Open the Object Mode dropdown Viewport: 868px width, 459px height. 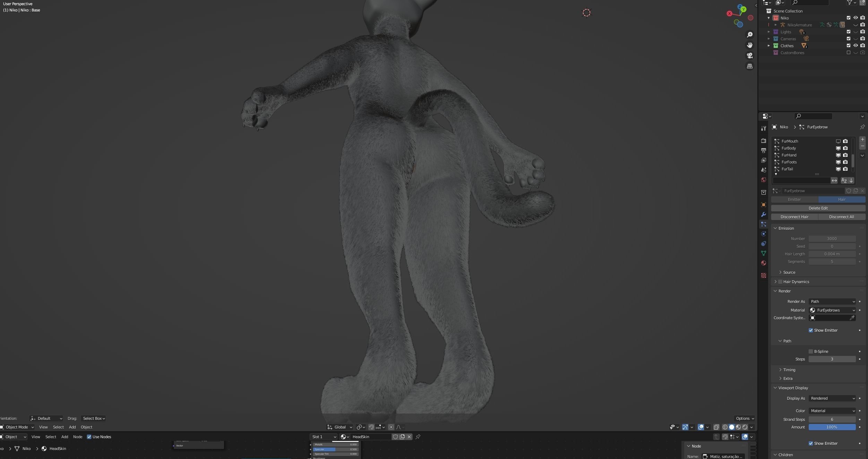(x=17, y=427)
